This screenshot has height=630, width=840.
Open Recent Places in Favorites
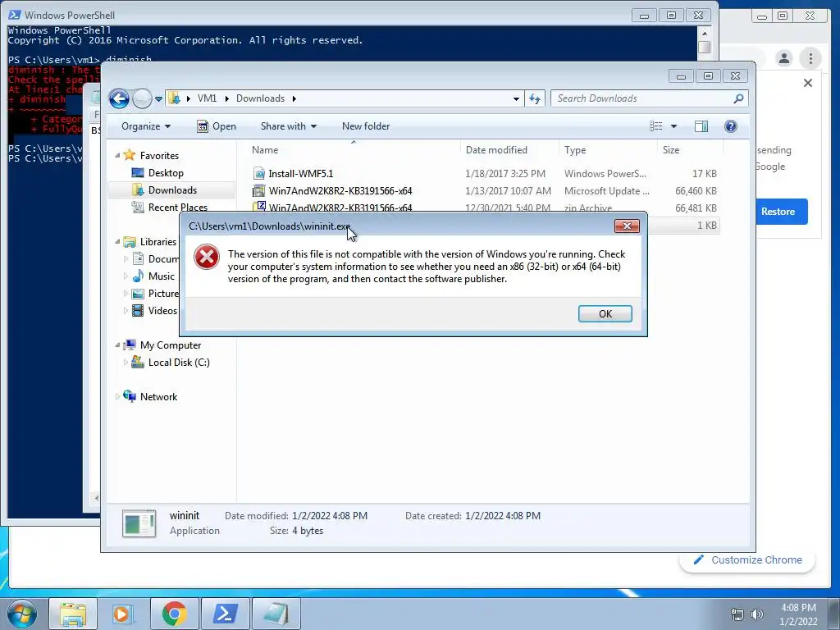178,208
